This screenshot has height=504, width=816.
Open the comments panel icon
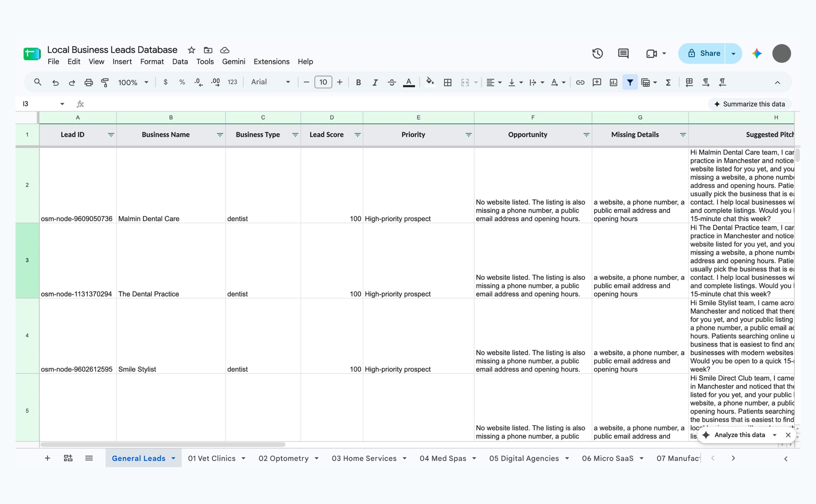623,53
